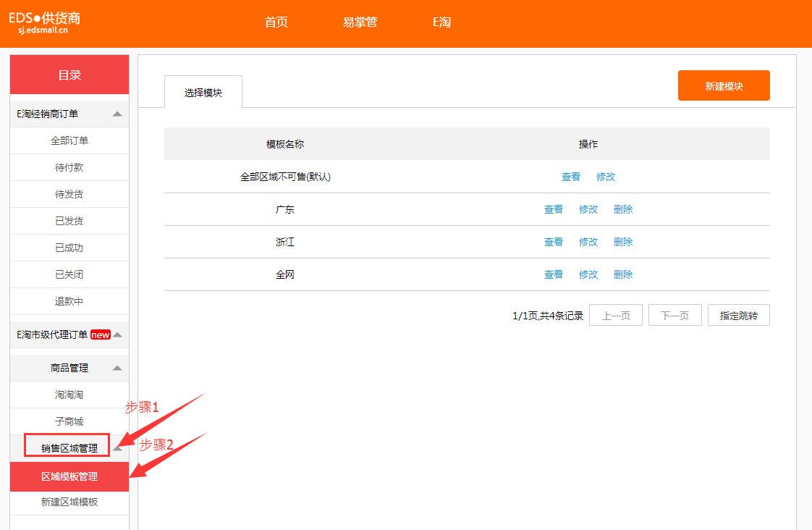
Task: Open the E淘 navigation item
Action: tap(441, 22)
